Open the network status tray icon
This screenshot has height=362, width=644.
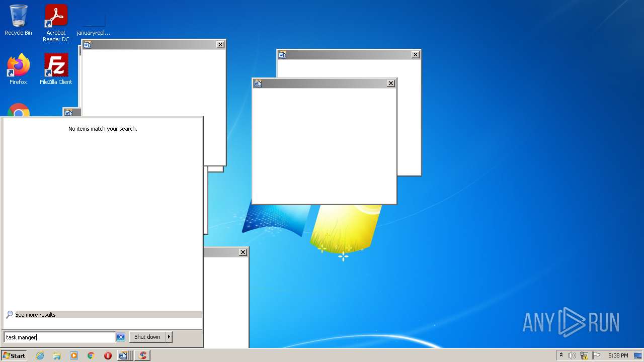coord(584,355)
